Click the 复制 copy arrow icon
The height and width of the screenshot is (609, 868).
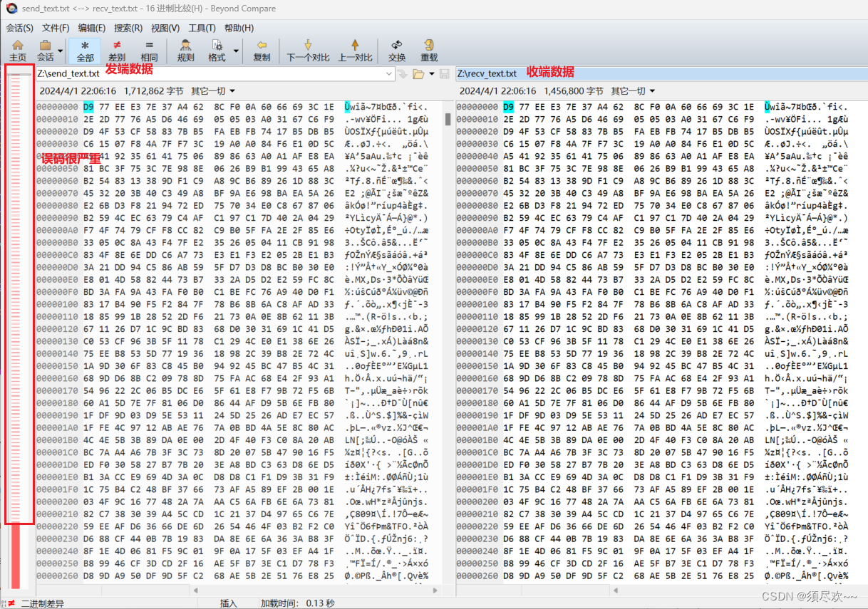pyautogui.click(x=262, y=50)
